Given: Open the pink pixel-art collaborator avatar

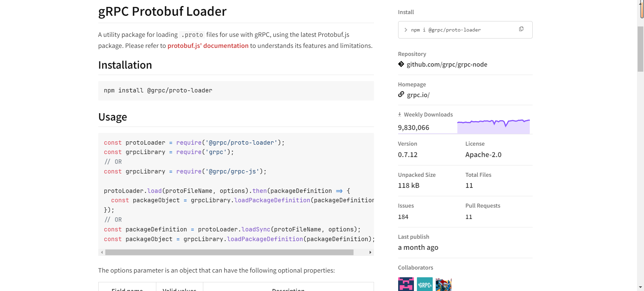Looking at the screenshot, I should coord(406,284).
